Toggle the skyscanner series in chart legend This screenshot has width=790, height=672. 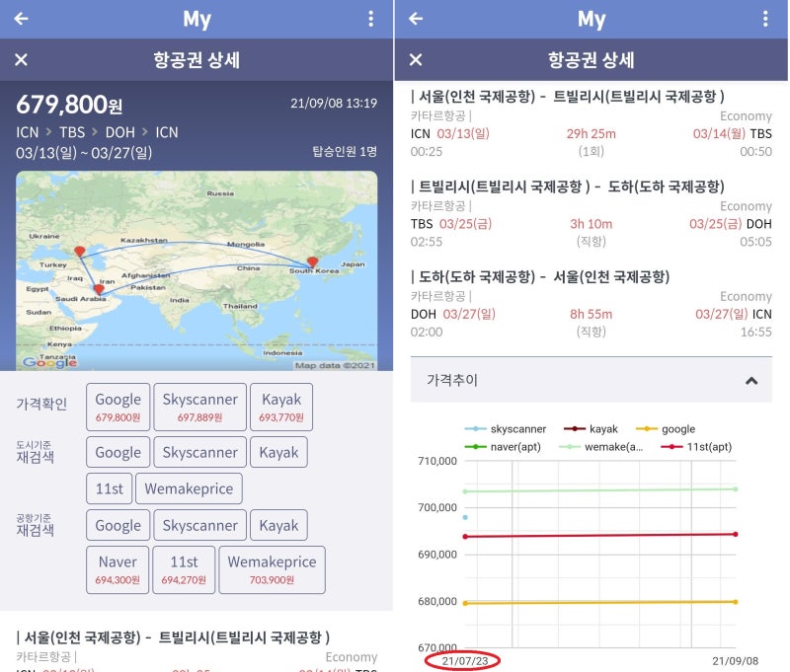506,429
